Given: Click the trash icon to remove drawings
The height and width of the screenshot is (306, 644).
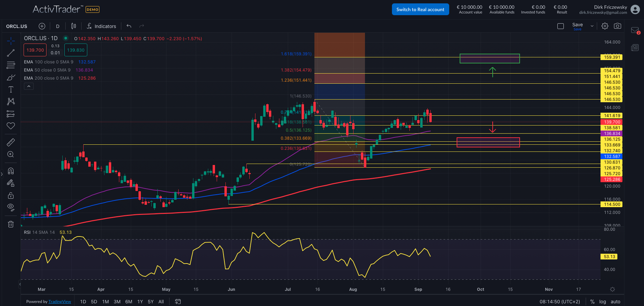Looking at the screenshot, I should (x=11, y=224).
